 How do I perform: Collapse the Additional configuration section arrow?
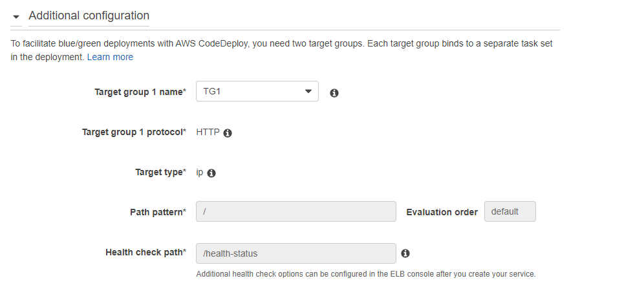(16, 17)
